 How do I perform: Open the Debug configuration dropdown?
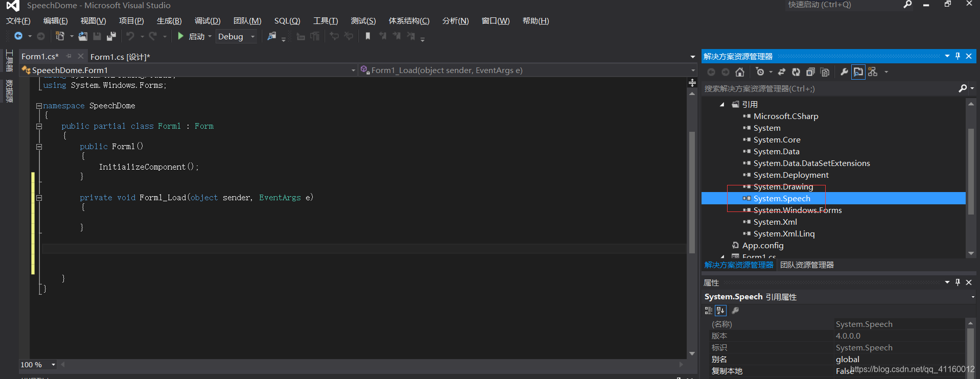(252, 37)
